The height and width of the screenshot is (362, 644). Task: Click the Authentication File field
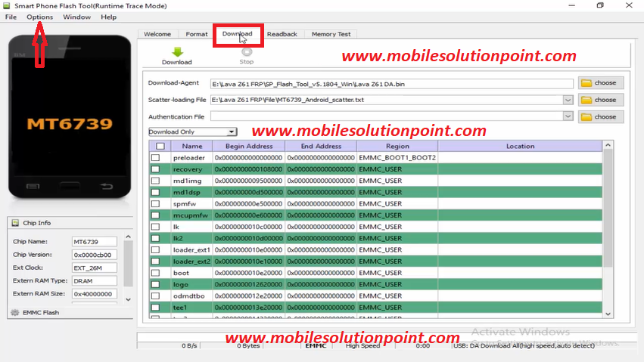387,116
